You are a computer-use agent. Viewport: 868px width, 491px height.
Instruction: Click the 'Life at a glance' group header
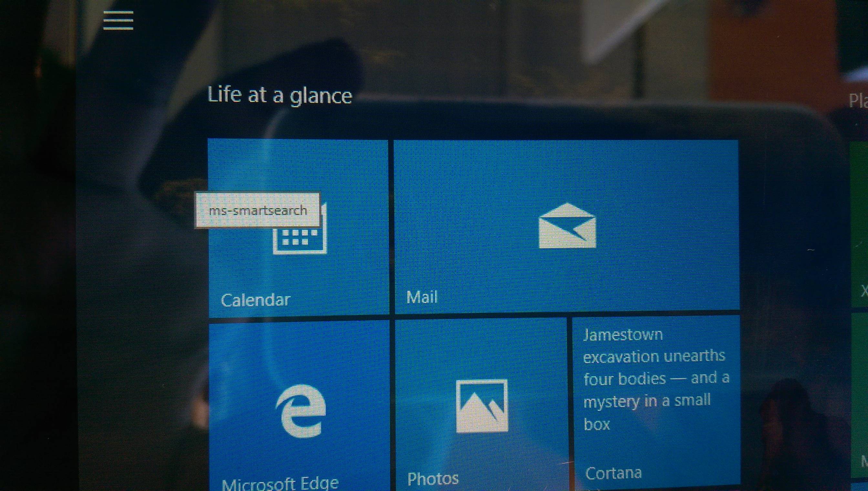(279, 95)
